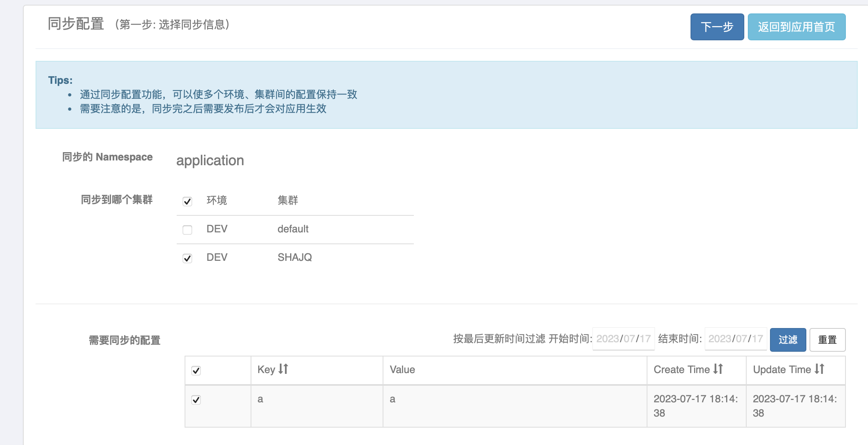Image resolution: width=868 pixels, height=445 pixels.
Task: Click the Key column header text
Action: [266, 370]
